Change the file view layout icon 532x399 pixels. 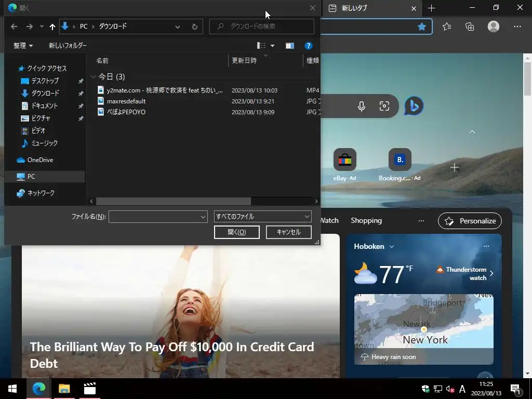pyautogui.click(x=261, y=46)
